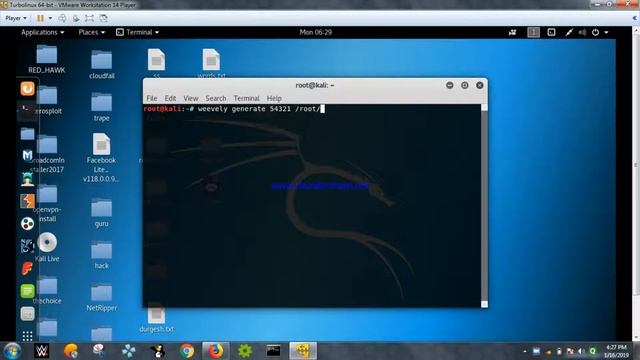Click the clock showing Mon 06:29

(316, 32)
